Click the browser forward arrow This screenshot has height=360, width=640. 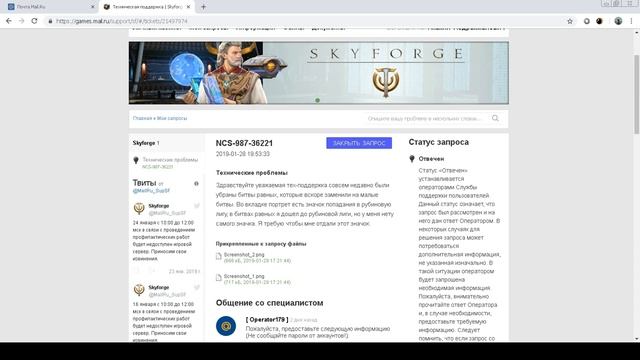[21, 21]
